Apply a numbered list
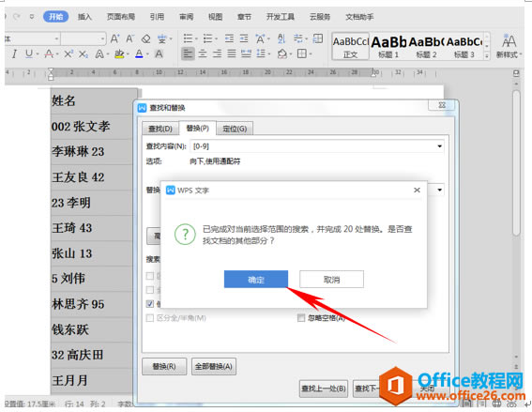Screen dimensions: 532x412 (x=207, y=38)
